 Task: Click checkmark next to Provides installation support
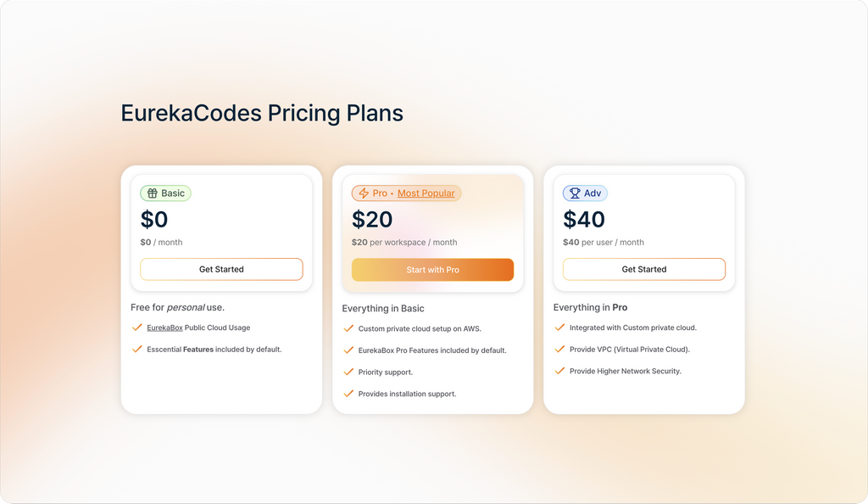[x=348, y=394]
